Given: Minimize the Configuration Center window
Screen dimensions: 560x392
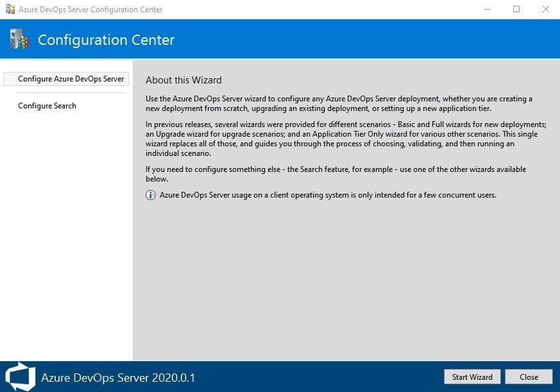Looking at the screenshot, I should pos(486,10).
